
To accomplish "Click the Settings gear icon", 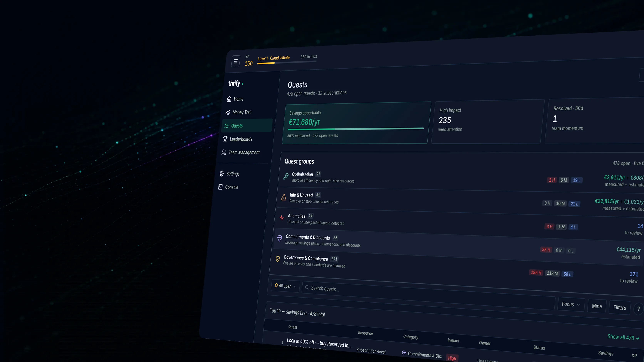I will pyautogui.click(x=222, y=173).
